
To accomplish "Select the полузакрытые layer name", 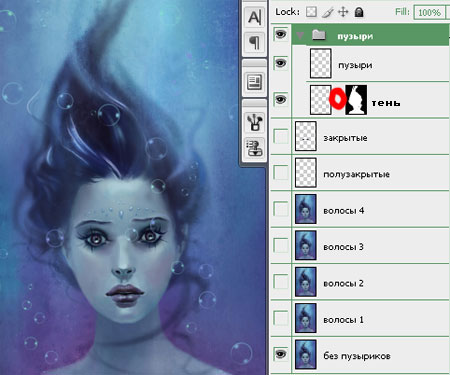I will pyautogui.click(x=356, y=174).
